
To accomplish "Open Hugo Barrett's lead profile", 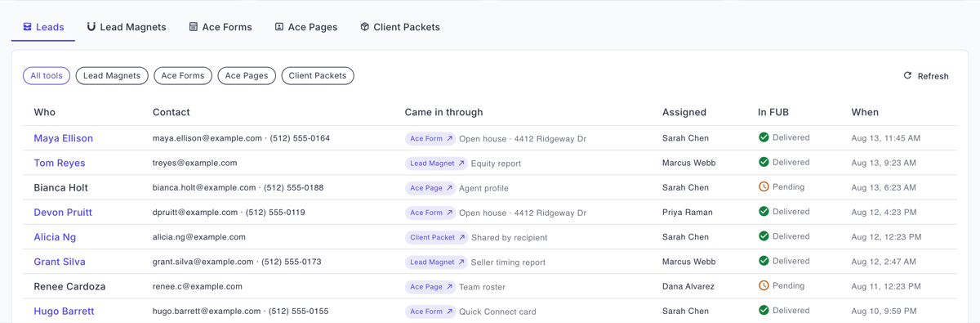I will (x=64, y=312).
